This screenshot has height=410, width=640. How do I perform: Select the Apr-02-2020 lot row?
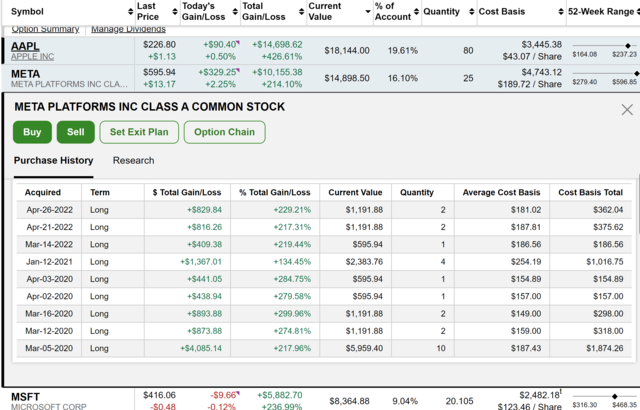click(324, 296)
